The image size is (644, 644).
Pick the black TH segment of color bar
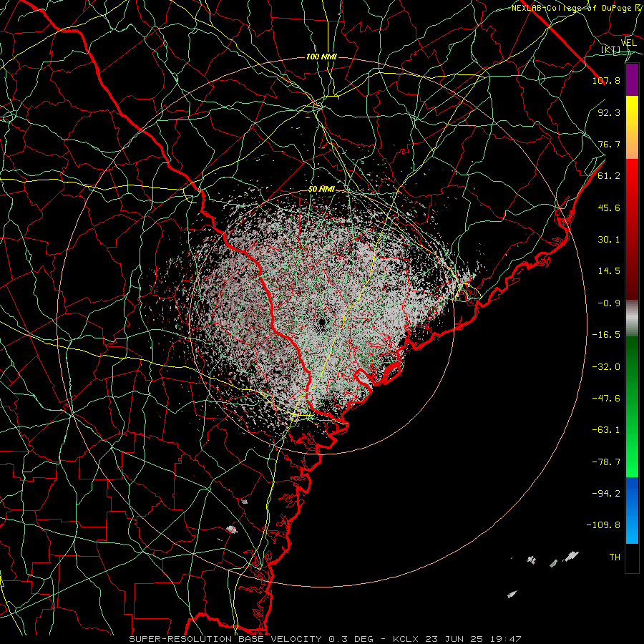tap(632, 557)
